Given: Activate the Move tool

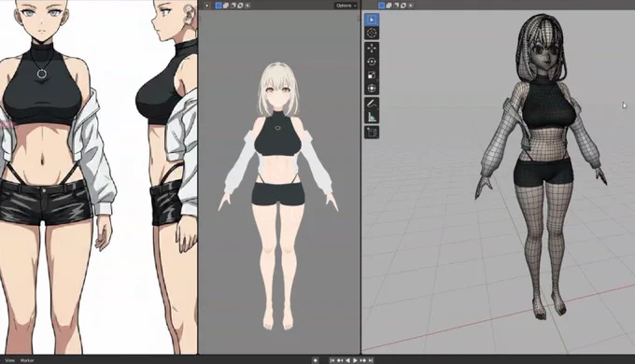Looking at the screenshot, I should pos(372,49).
